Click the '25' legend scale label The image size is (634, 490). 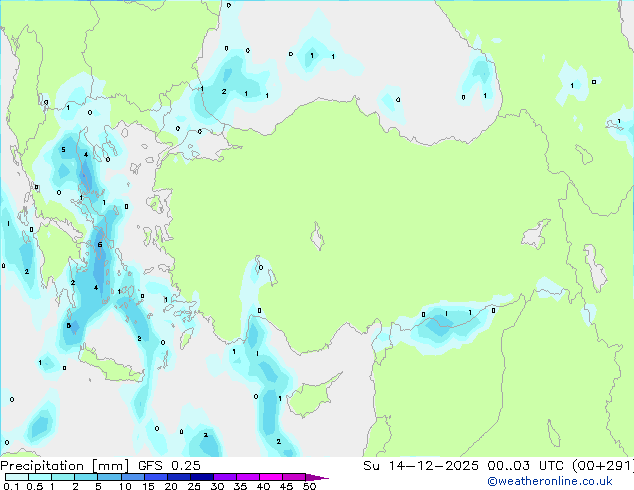(194, 486)
